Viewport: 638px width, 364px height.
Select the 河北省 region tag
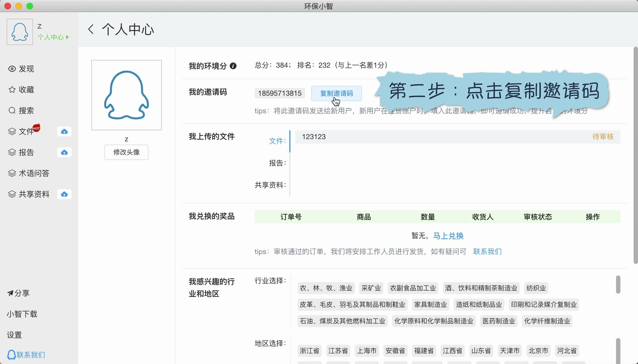[567, 351]
